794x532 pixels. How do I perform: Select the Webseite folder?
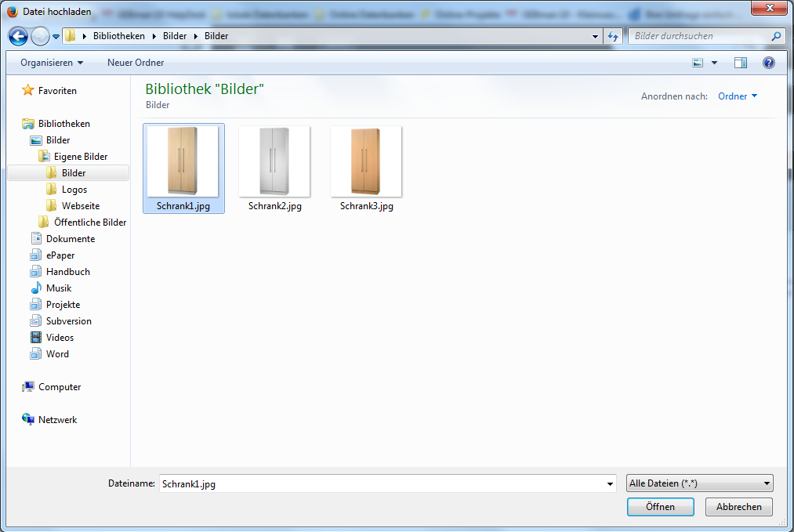(x=80, y=206)
